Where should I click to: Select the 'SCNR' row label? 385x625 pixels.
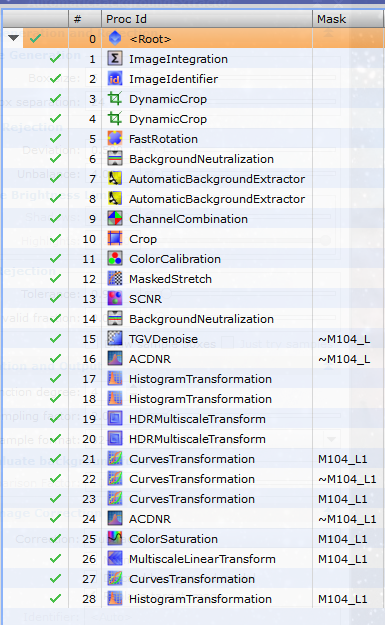click(145, 299)
